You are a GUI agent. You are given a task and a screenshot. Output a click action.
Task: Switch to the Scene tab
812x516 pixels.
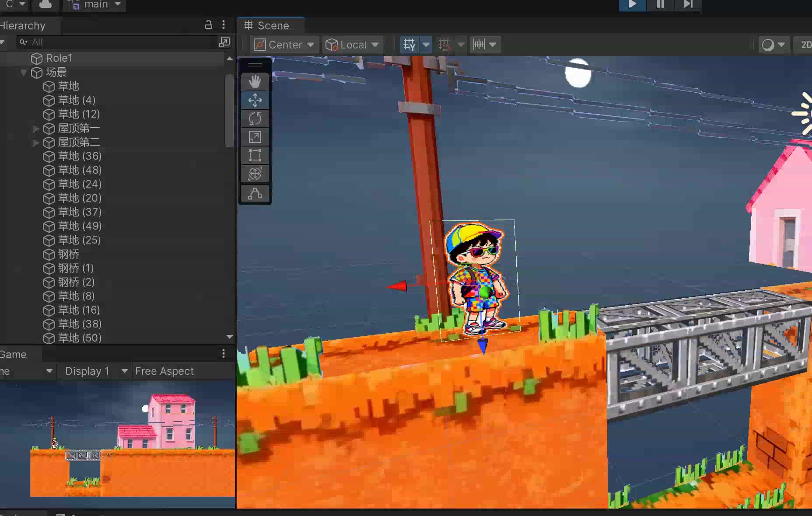(x=267, y=25)
